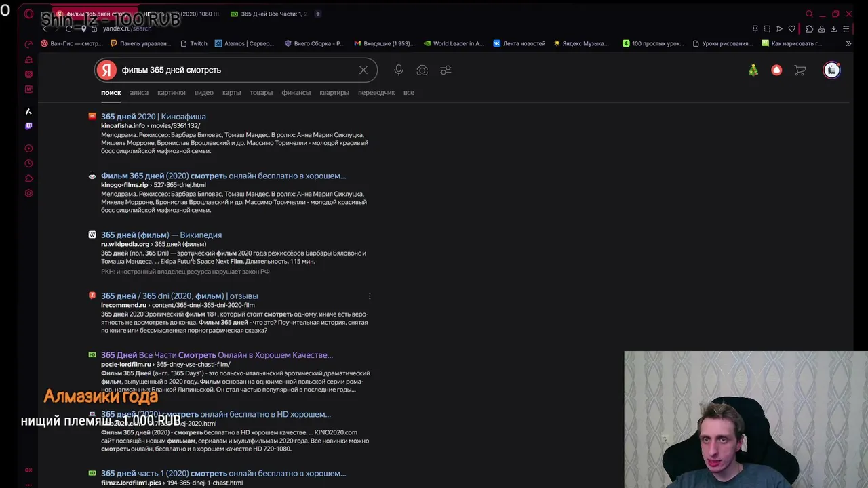Add page to bookmarks with heart icon

coord(791,28)
